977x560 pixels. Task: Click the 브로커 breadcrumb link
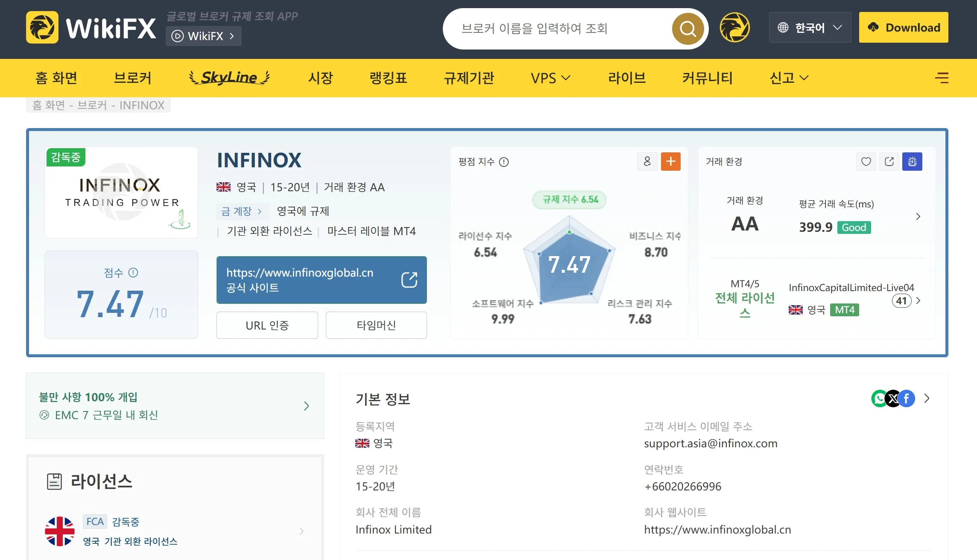click(x=92, y=105)
